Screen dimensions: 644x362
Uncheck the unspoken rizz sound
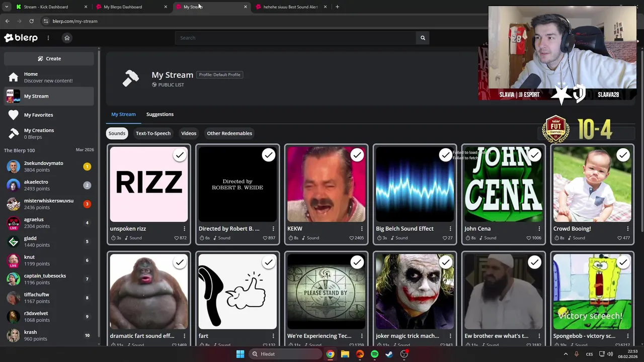(x=180, y=155)
